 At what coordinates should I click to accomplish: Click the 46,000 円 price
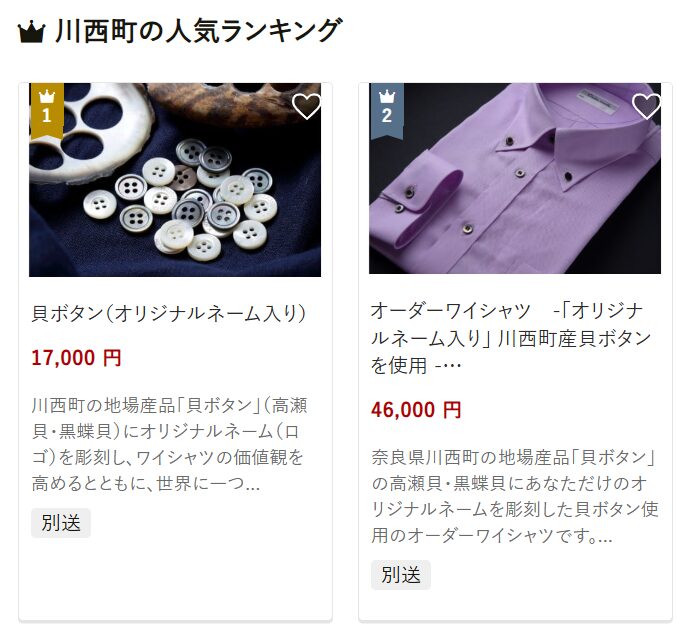(x=416, y=410)
